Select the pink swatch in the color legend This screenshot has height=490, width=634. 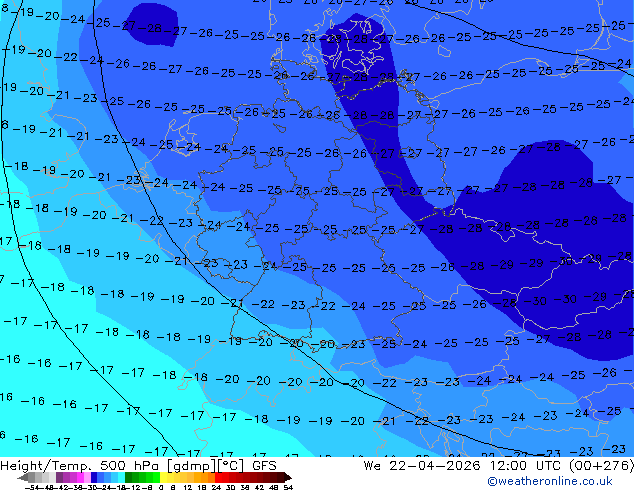click(87, 477)
